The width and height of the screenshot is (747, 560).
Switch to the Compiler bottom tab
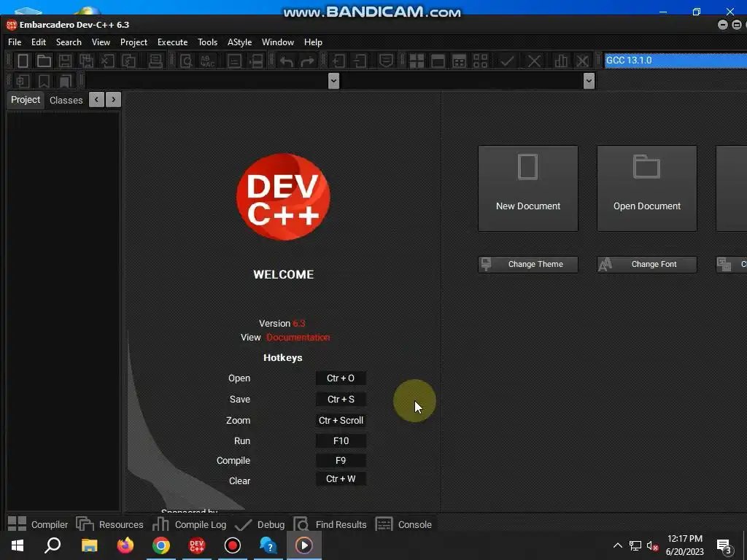coord(38,524)
